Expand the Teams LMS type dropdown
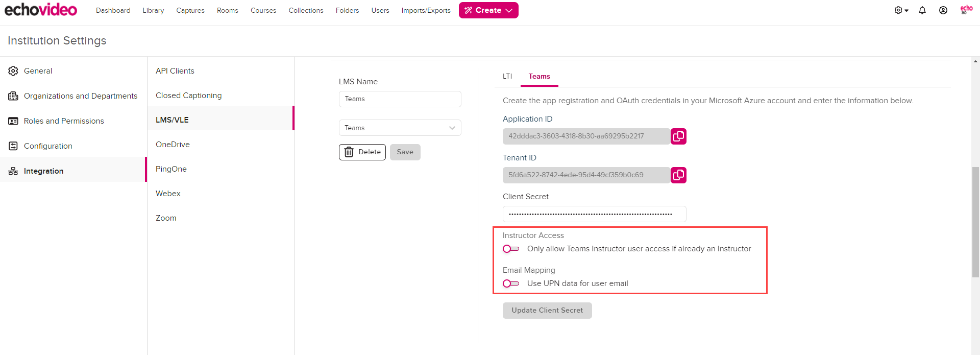The height and width of the screenshot is (355, 980). point(400,128)
